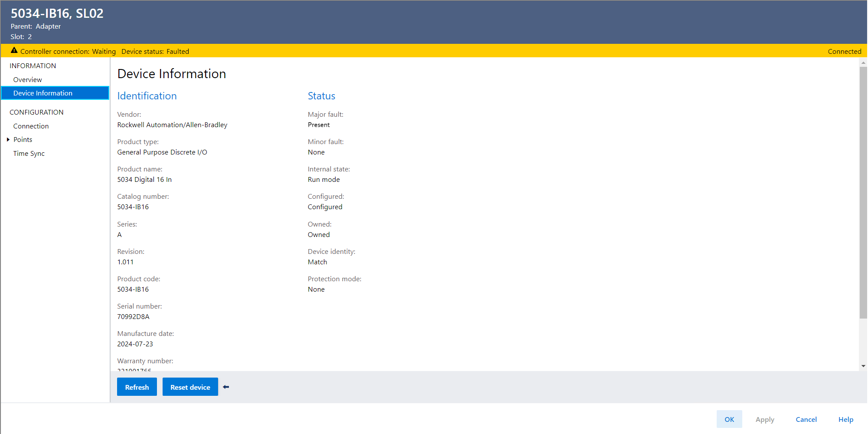Click the Parent: Adapter text

pos(36,26)
